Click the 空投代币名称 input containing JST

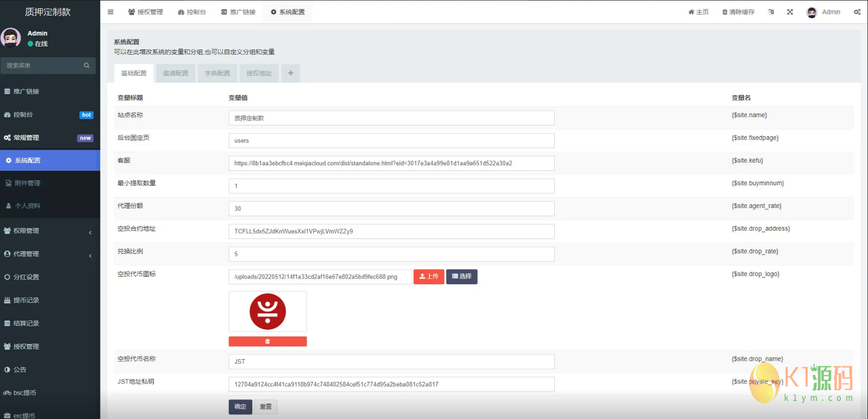click(x=392, y=362)
